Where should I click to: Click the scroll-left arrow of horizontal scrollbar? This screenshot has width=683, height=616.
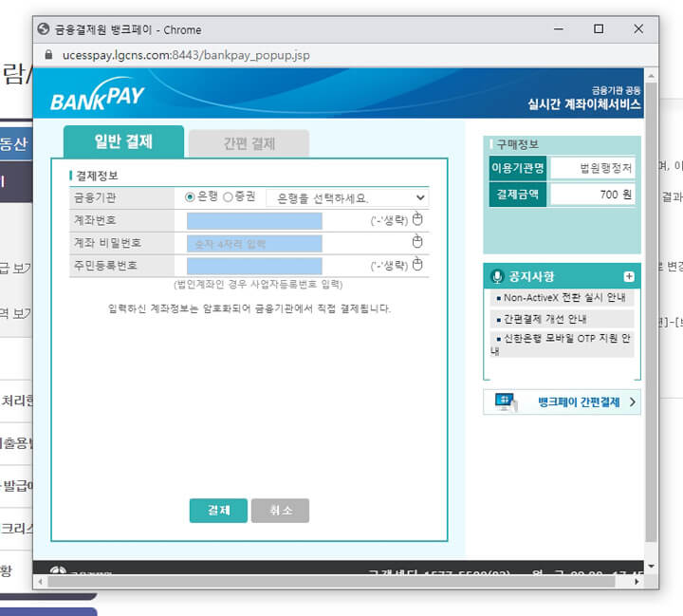pos(40,582)
